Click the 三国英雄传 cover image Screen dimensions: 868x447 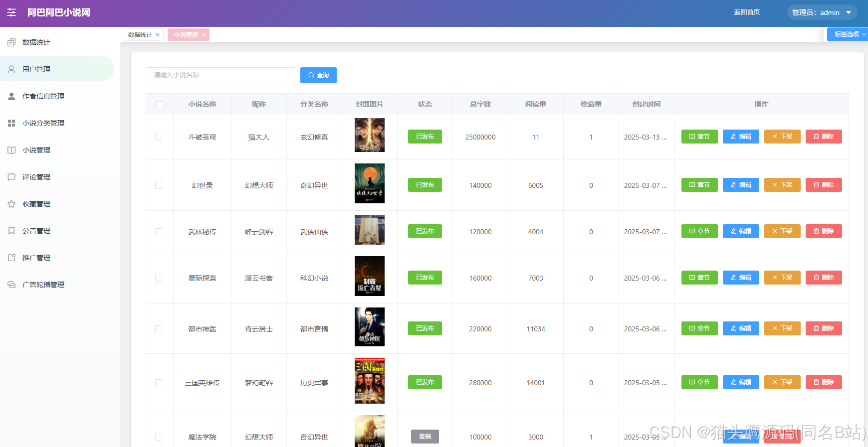[370, 381]
